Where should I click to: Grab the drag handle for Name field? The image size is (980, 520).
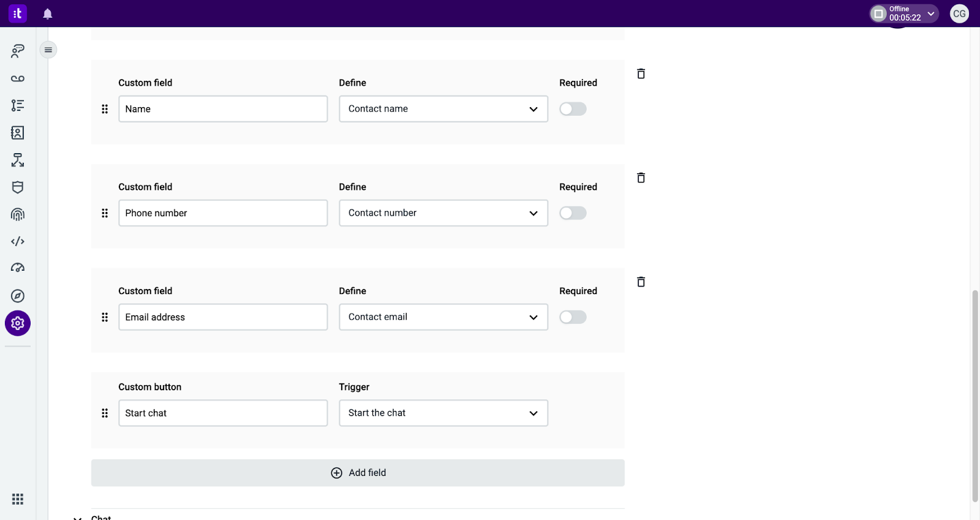[x=105, y=109]
